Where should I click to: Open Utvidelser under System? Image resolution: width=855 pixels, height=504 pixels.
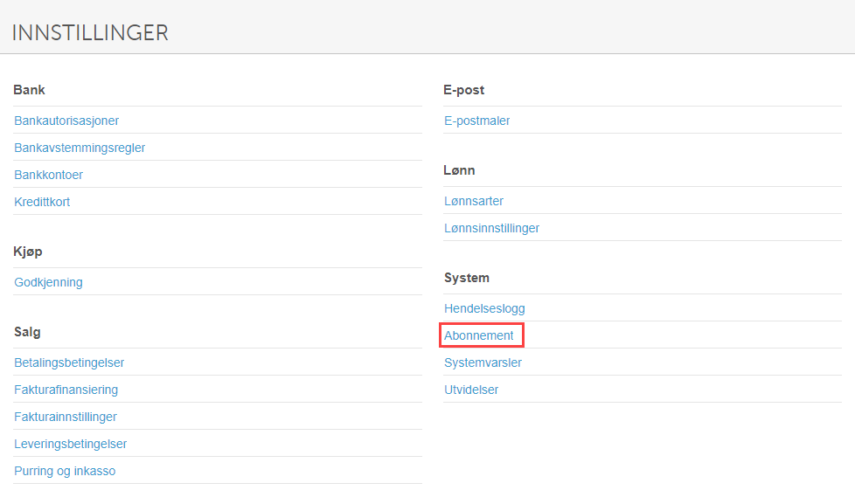472,390
